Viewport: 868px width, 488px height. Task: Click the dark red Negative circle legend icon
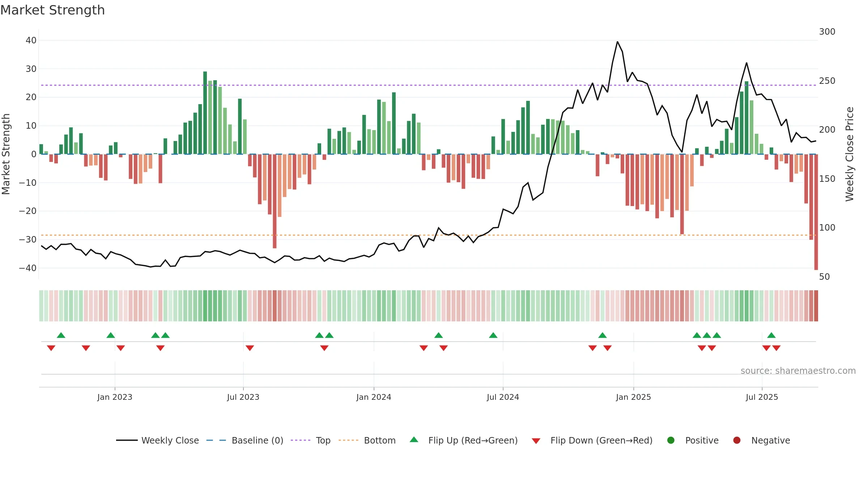pyautogui.click(x=737, y=440)
